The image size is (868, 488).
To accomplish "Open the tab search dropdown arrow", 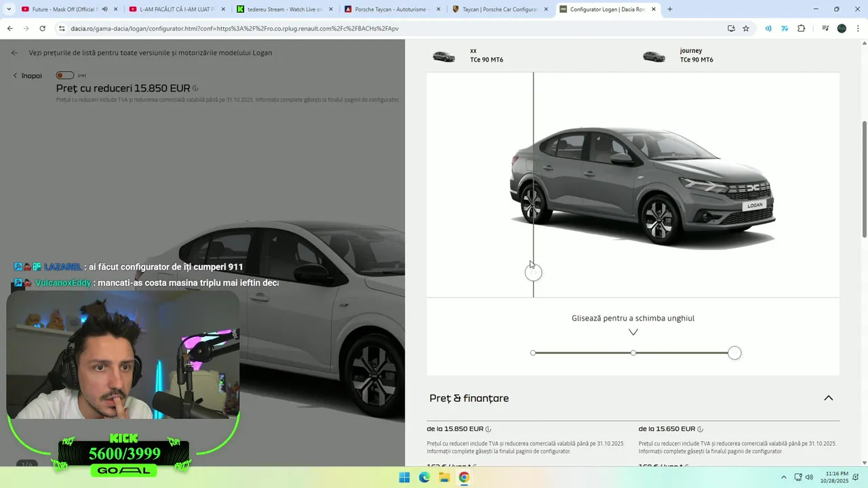I will pyautogui.click(x=9, y=9).
